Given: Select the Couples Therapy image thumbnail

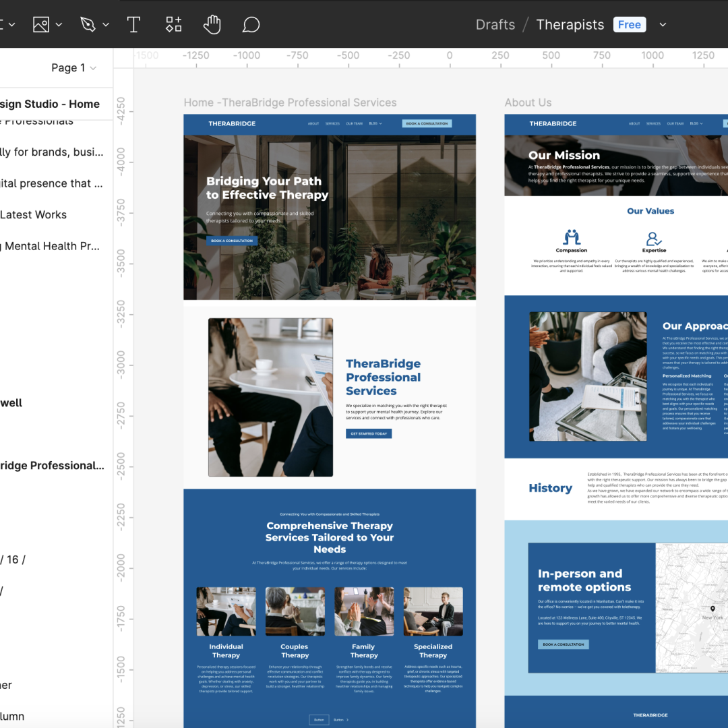Looking at the screenshot, I should 295,611.
